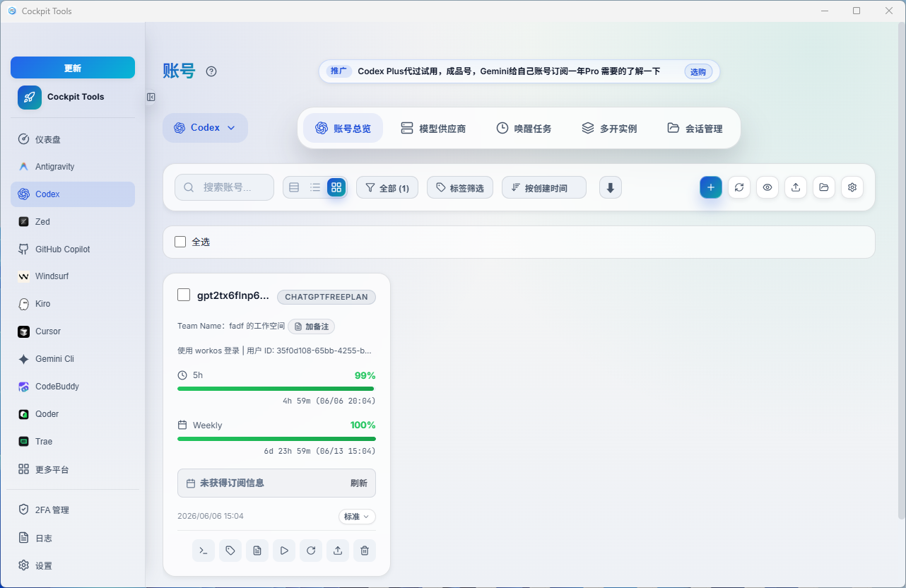
Task: Delete the account with the trash icon
Action: pos(365,551)
